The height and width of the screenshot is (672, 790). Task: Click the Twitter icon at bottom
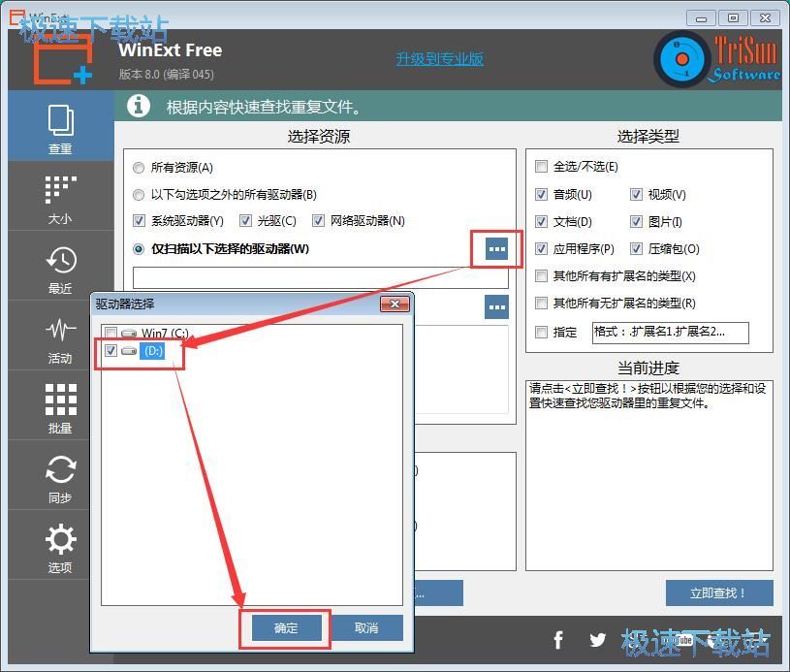(x=598, y=640)
